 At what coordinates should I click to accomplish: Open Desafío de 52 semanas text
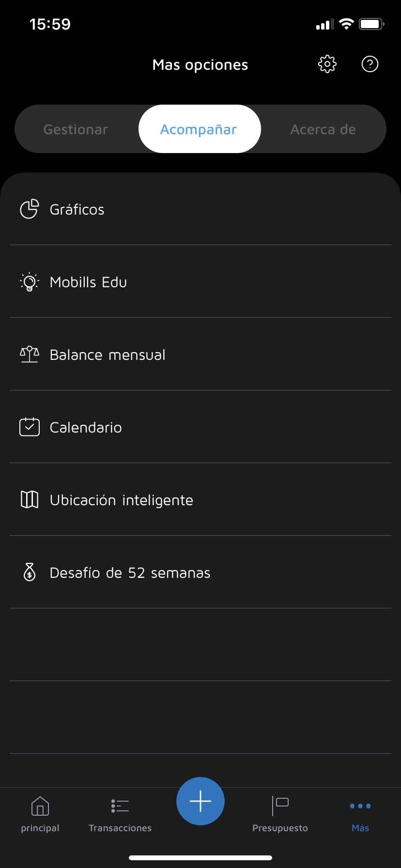point(130,573)
